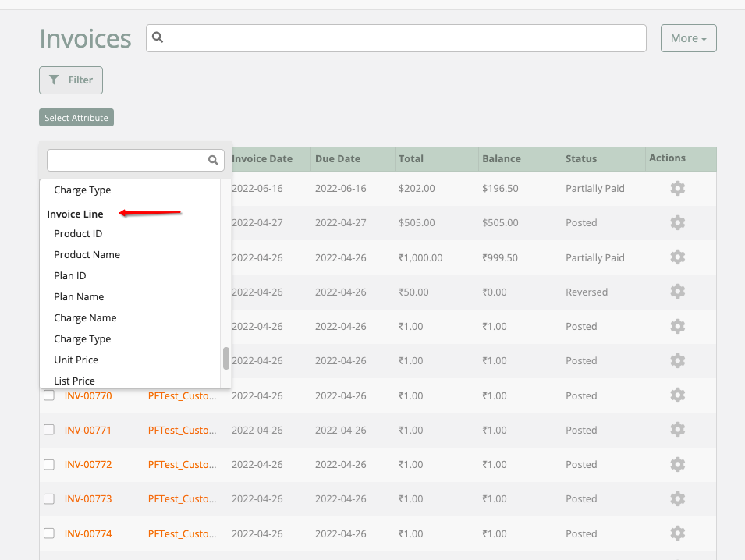
Task: Tick the checkbox for INV-00772
Action: tap(49, 464)
